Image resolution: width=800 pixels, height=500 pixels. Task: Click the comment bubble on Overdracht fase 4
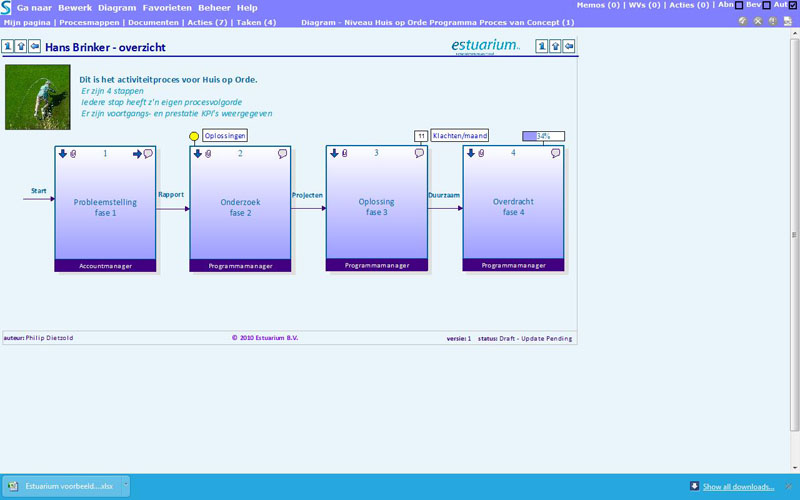[x=556, y=154]
